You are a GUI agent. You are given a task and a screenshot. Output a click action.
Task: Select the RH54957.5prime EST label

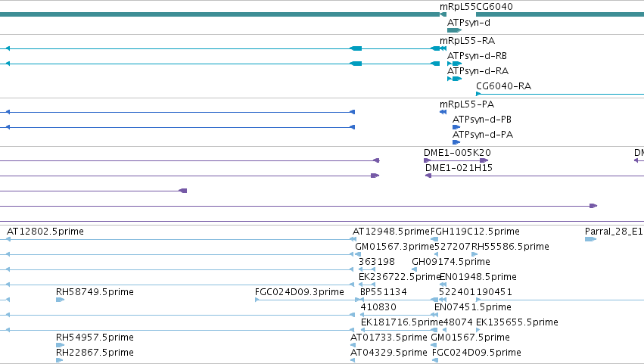(x=95, y=338)
